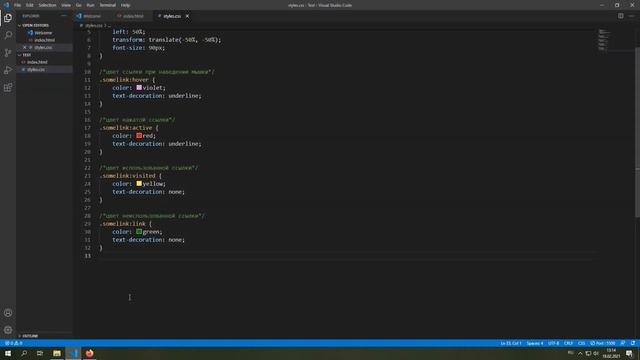Click the taskbar clock showing date
This screenshot has height=360, width=640.
611,353
